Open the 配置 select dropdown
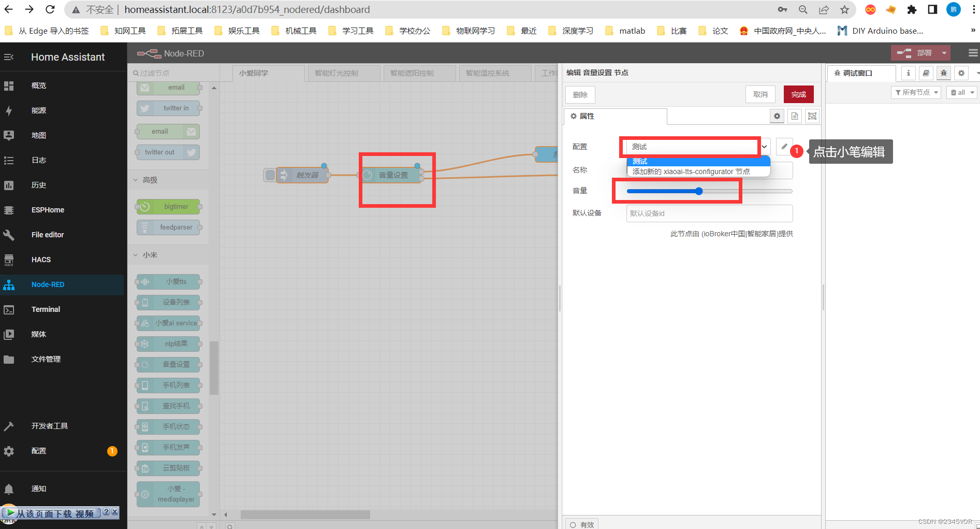Image resolution: width=980 pixels, height=529 pixels. 698,147
